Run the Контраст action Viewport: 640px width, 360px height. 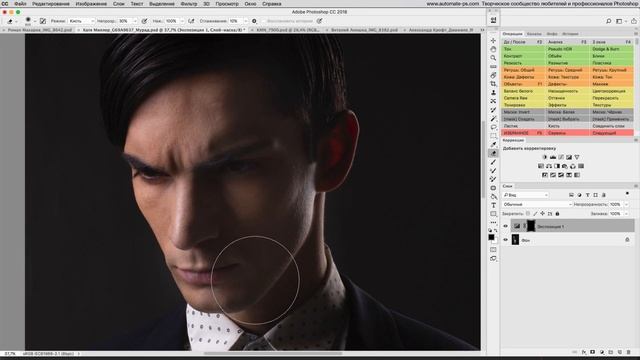point(523,56)
